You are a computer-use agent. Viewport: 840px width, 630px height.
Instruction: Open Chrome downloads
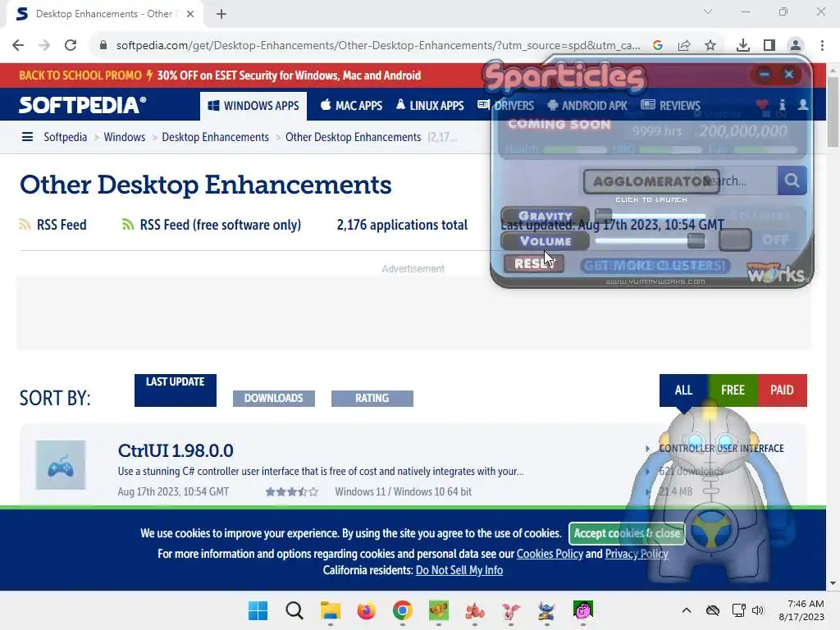point(743,46)
